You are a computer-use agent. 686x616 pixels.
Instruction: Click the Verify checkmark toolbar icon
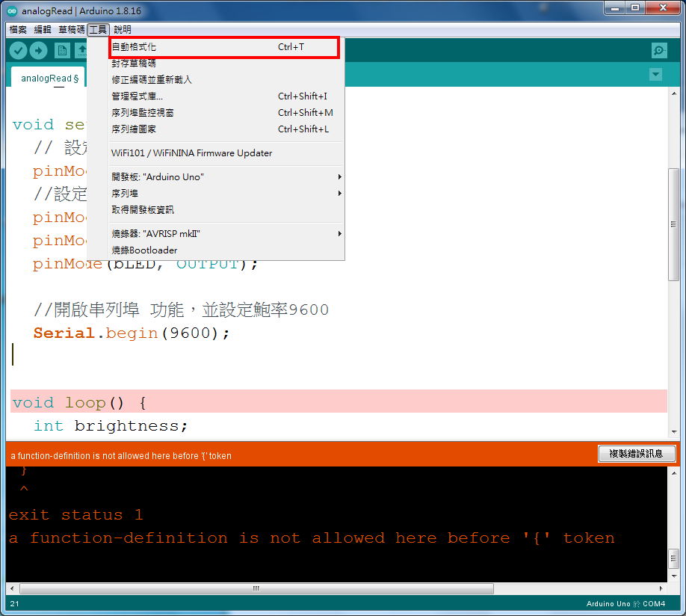pyautogui.click(x=19, y=51)
